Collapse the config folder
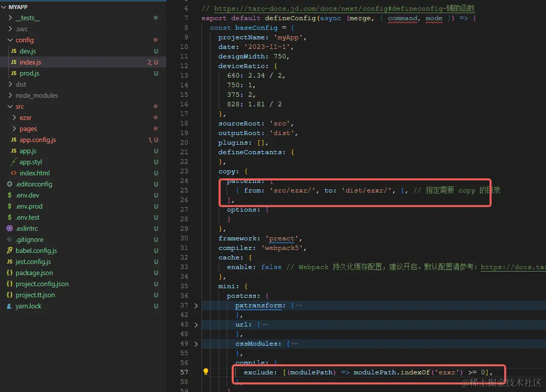The width and height of the screenshot is (546, 392). [x=10, y=40]
